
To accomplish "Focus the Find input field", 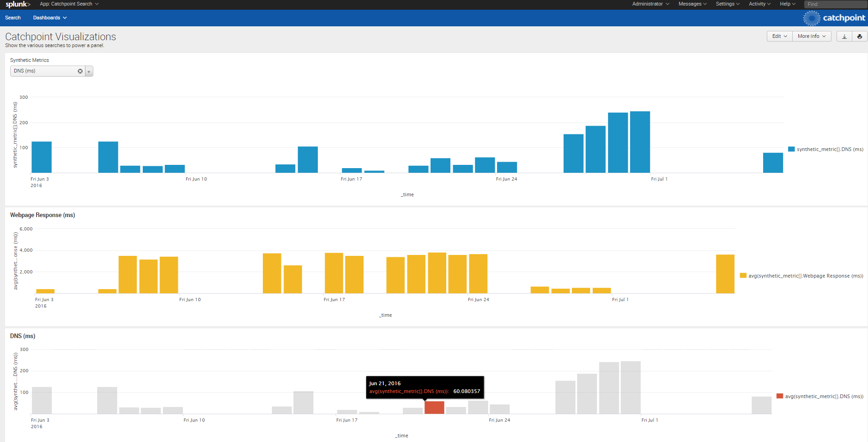I will pyautogui.click(x=836, y=4).
